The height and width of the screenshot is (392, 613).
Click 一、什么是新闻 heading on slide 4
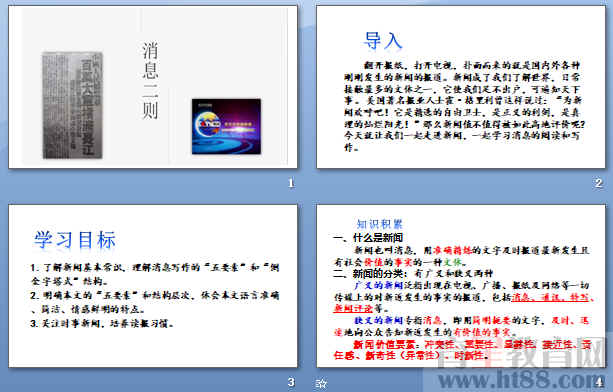(x=367, y=238)
